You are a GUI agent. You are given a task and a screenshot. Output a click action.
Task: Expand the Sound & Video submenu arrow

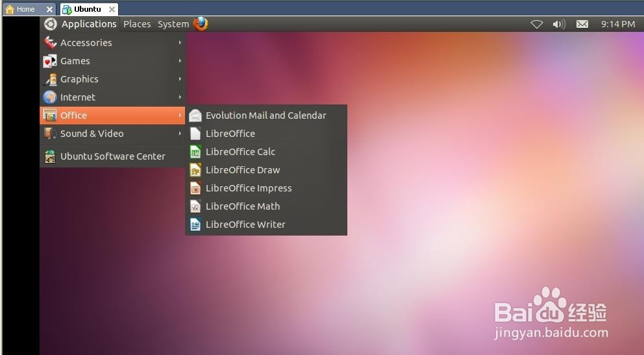[180, 134]
